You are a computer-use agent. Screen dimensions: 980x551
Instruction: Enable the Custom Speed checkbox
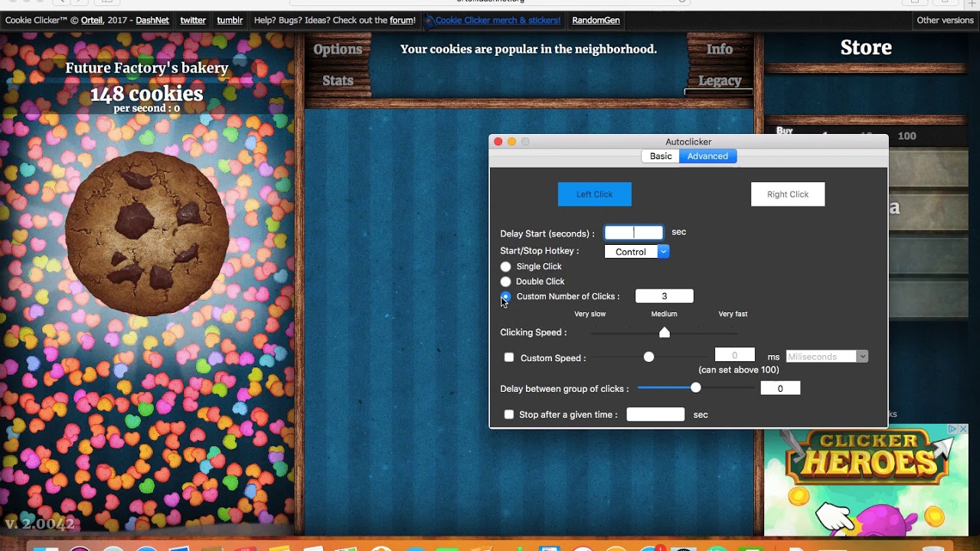coord(509,357)
